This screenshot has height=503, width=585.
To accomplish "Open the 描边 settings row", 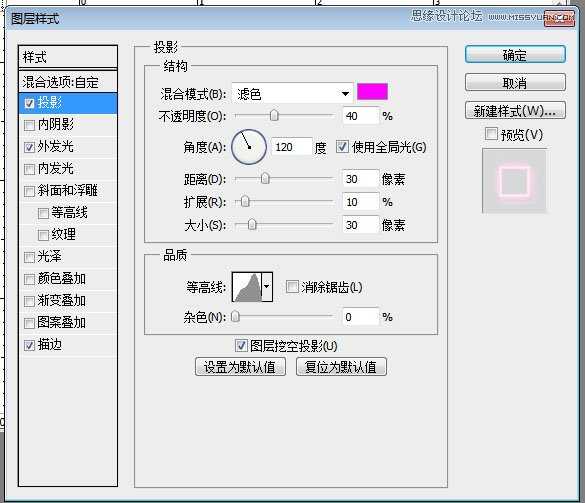I will pos(68,345).
